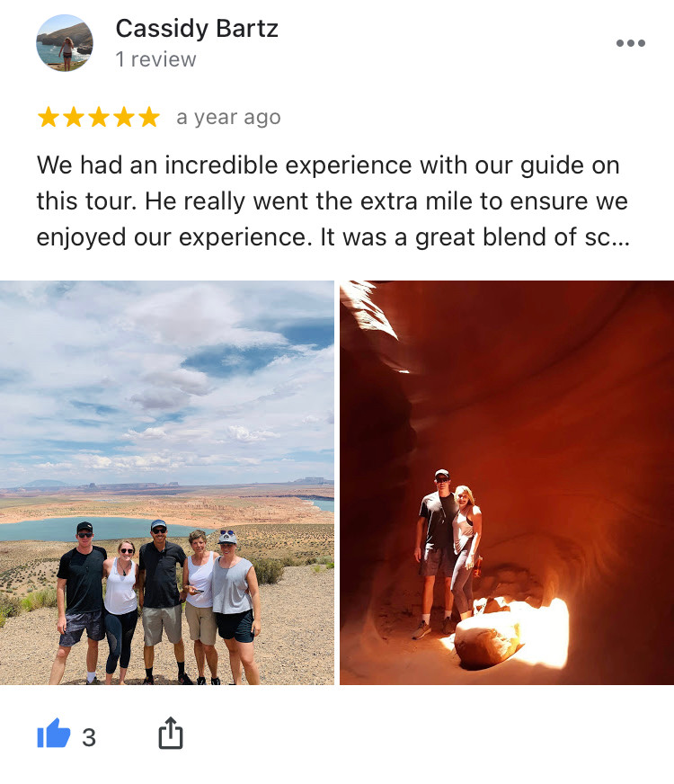
Task: Select the review line starting "enjoyed our experience"
Action: [333, 237]
